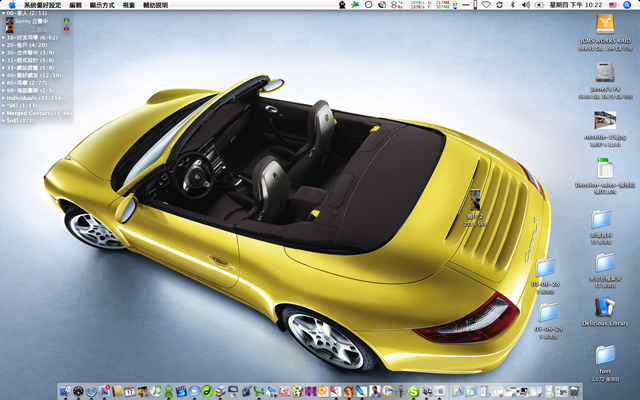Open the US flag input source menu

[613, 5]
